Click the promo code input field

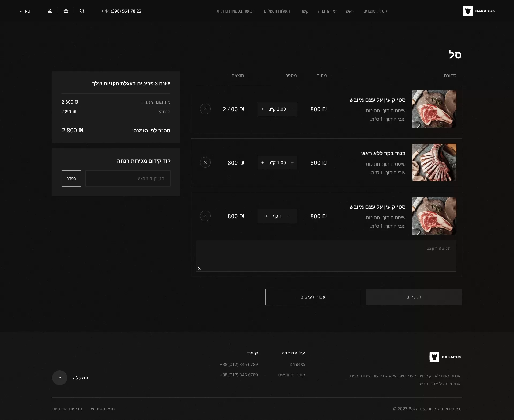click(128, 178)
